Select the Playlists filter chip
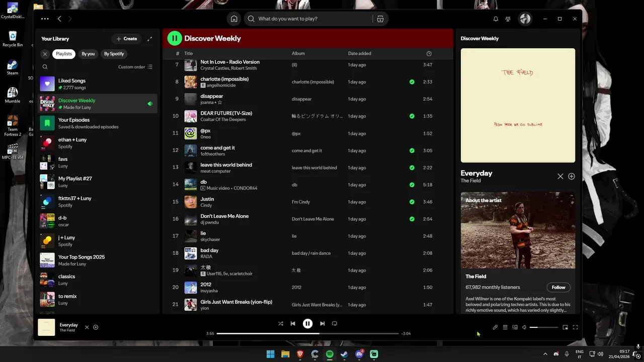The image size is (644, 362). [x=64, y=54]
